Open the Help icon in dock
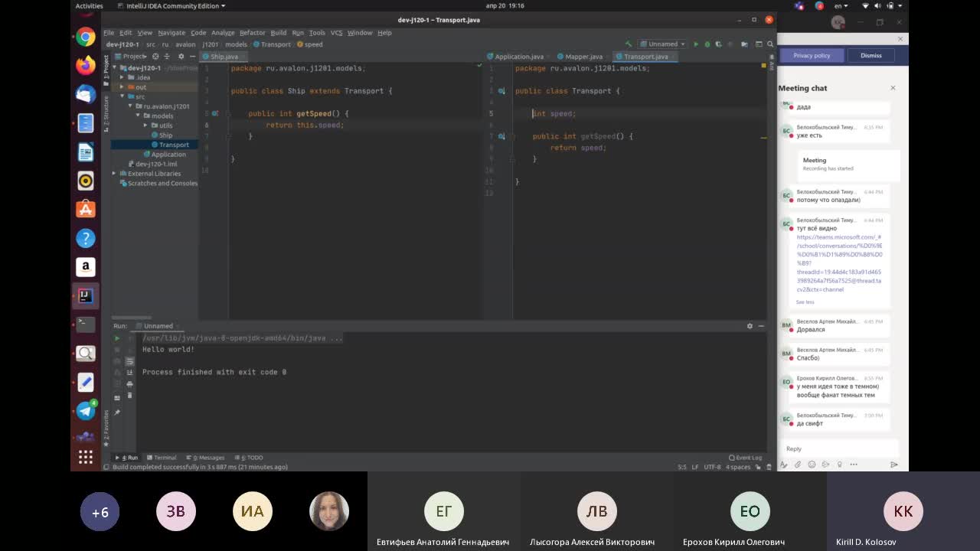980x551 pixels. point(86,238)
